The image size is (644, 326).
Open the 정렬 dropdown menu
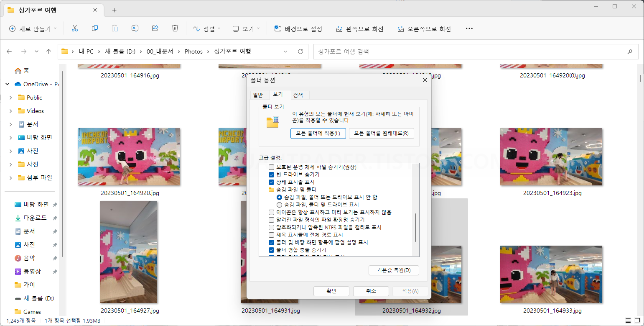pos(207,28)
